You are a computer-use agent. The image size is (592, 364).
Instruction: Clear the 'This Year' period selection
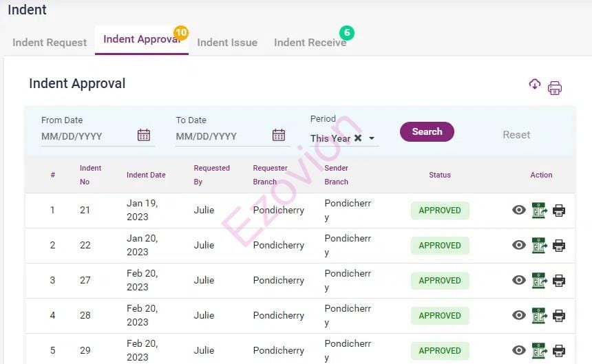point(358,138)
